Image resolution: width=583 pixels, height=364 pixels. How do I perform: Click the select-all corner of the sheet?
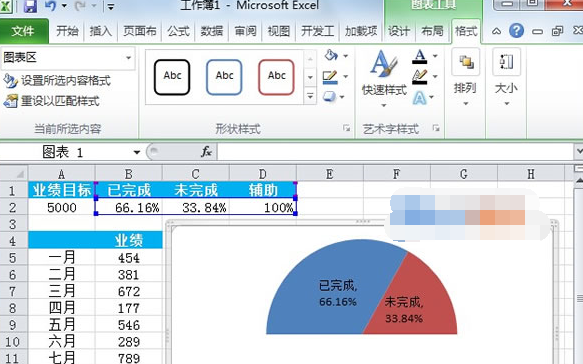click(x=14, y=174)
